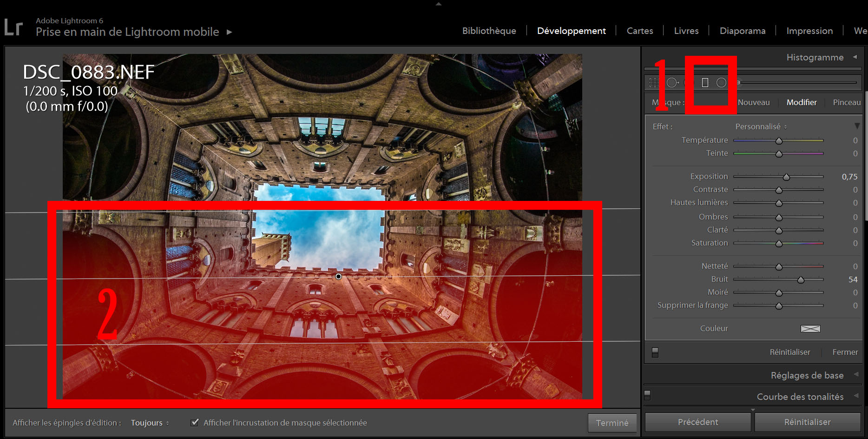The width and height of the screenshot is (868, 439).
Task: Open the identity plate arrow menu
Action: (229, 32)
